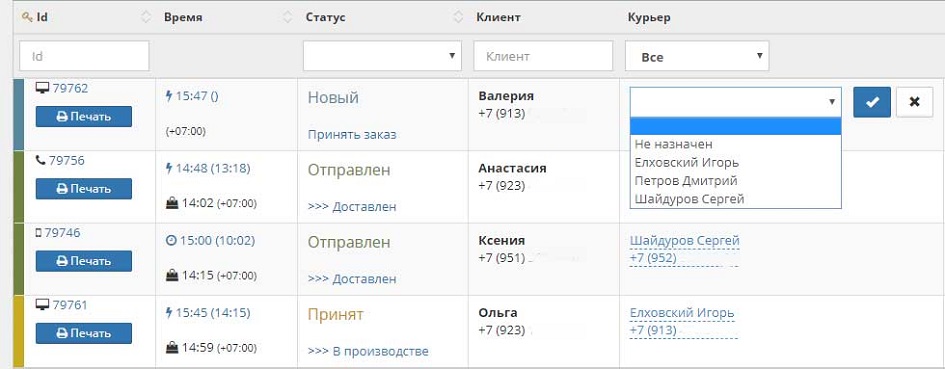Viewport: 945px width, 369px height.
Task: Open the Статус filter dropdown
Action: [x=382, y=56]
